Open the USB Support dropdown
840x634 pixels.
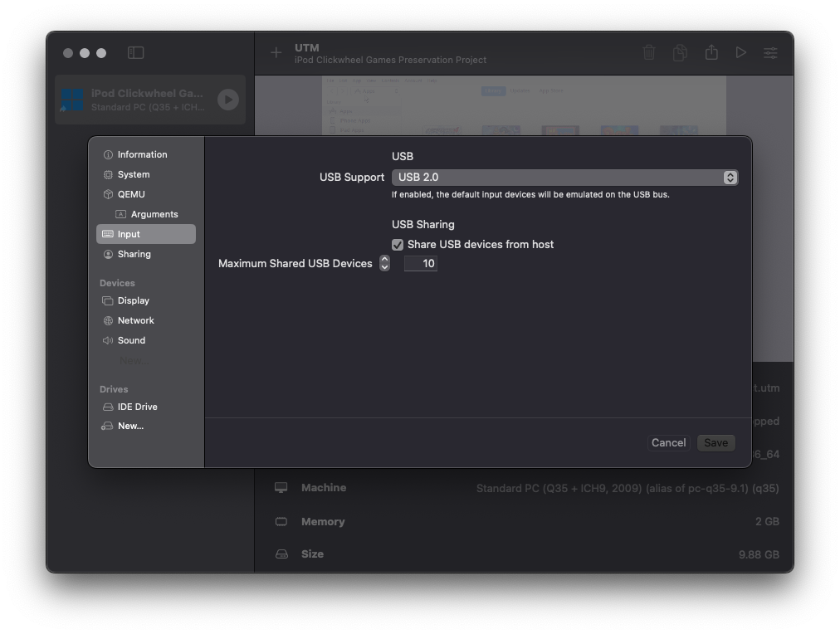click(x=564, y=178)
